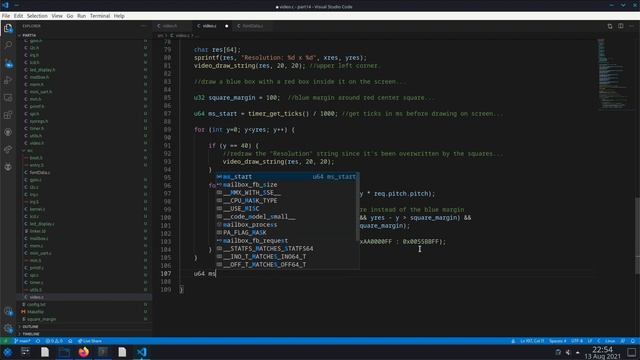Switch to the fontData.c editor tab
This screenshot has width=640, height=360.
253,26
